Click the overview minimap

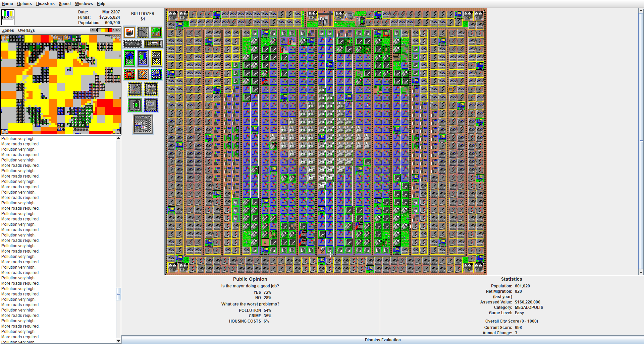[61, 85]
